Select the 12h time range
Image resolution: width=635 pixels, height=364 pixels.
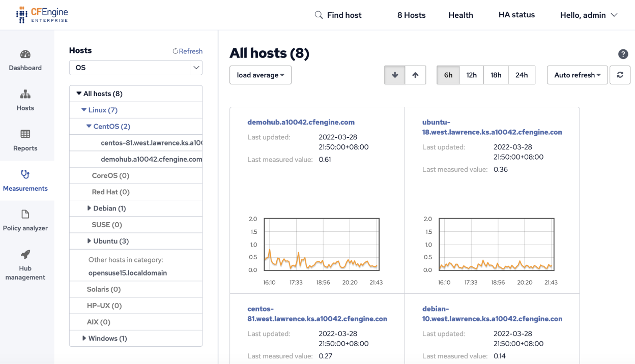(x=471, y=75)
